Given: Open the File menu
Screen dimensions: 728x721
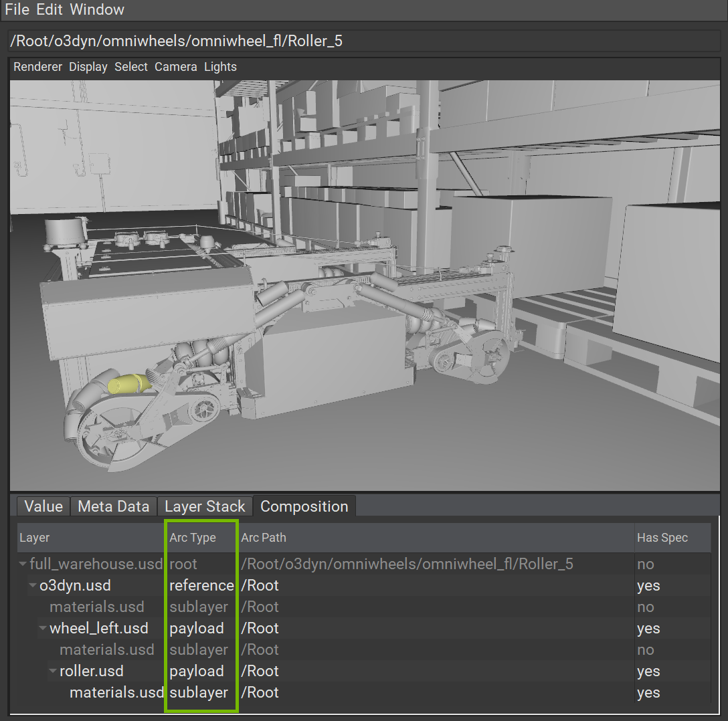Looking at the screenshot, I should coord(17,10).
